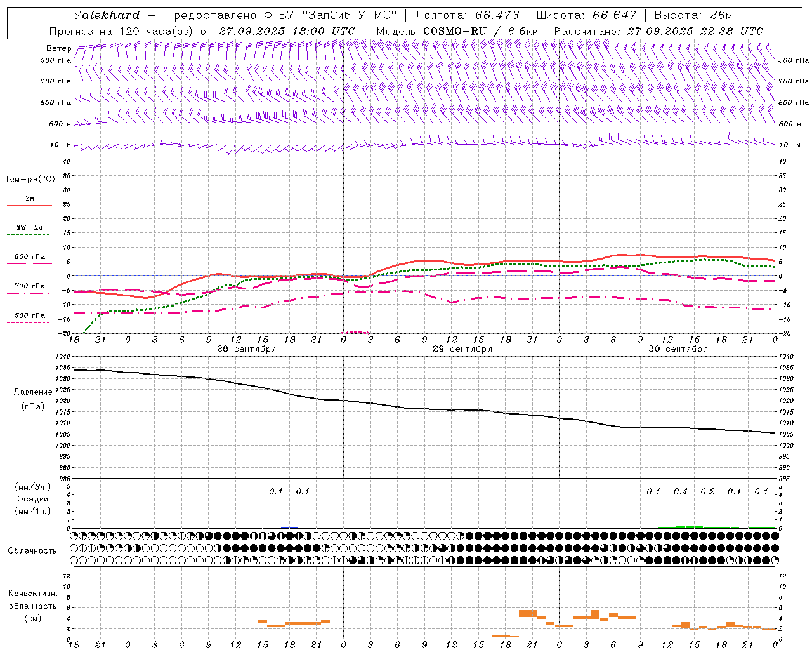
Task: Click the 28 сентября date label
Action: [x=247, y=349]
